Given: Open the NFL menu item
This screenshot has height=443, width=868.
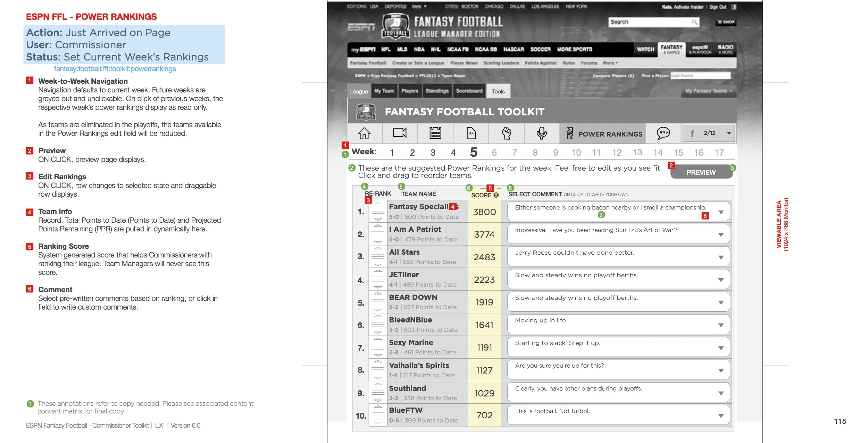Looking at the screenshot, I should [386, 49].
